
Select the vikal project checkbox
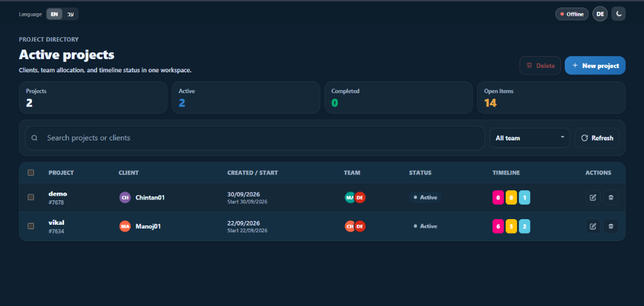click(x=31, y=226)
